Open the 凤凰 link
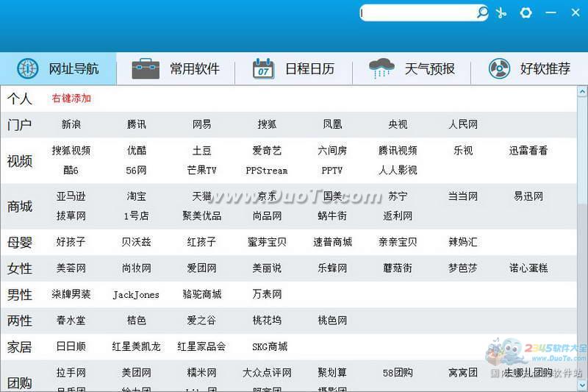Screen dimensions: 588x392 coord(332,124)
